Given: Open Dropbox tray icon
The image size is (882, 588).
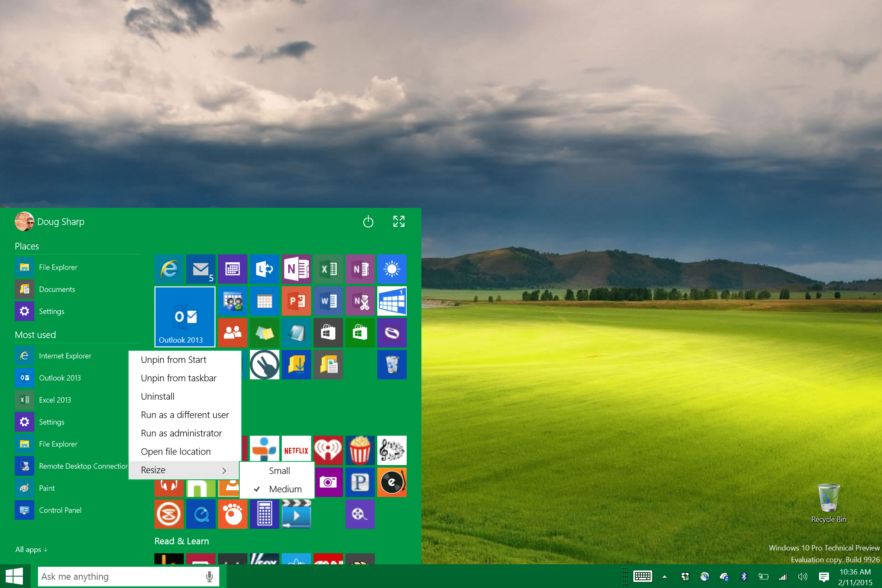Looking at the screenshot, I should pos(685,577).
